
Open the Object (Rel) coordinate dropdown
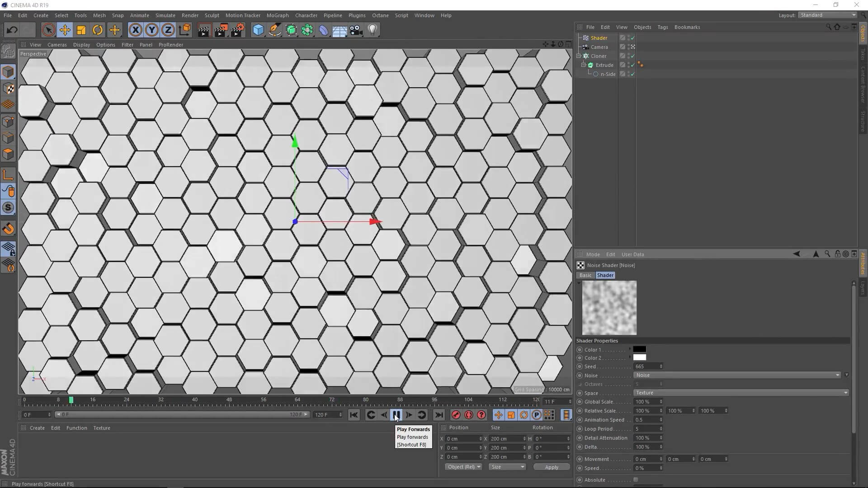tap(463, 467)
